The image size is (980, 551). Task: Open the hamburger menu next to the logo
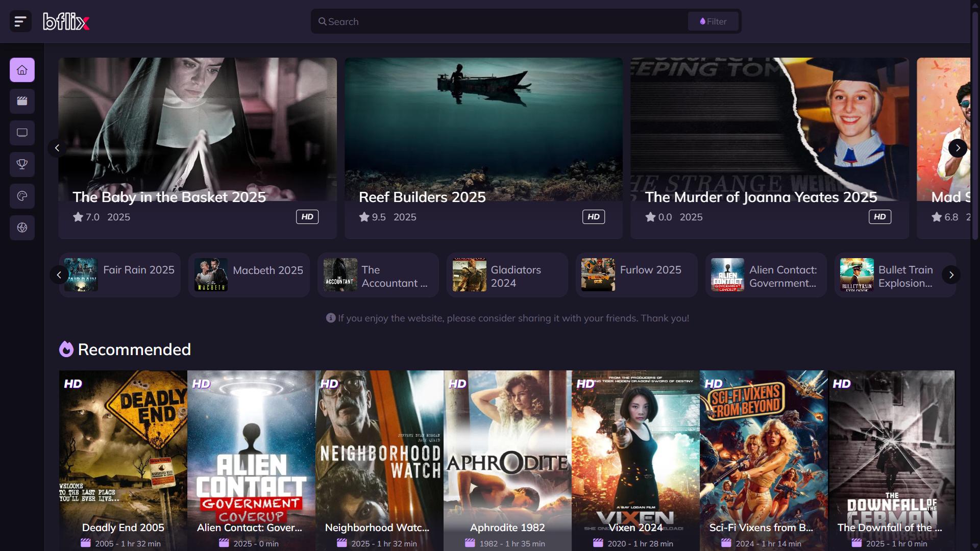pyautogui.click(x=20, y=21)
